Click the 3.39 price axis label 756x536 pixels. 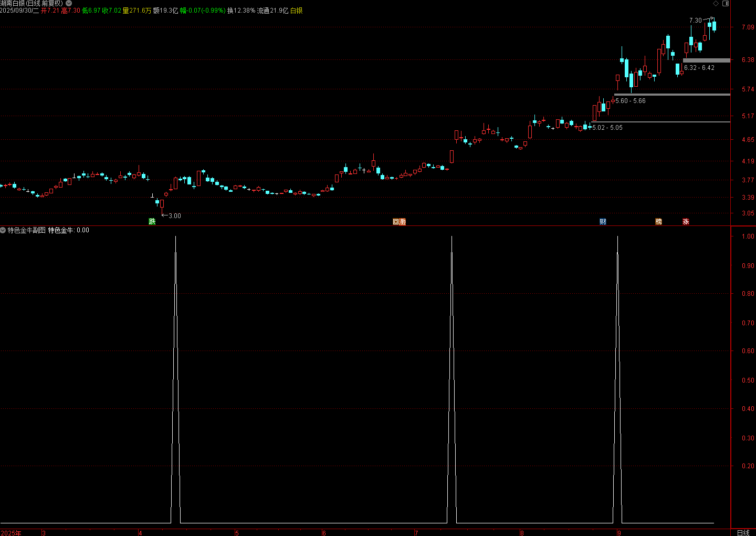(x=748, y=198)
